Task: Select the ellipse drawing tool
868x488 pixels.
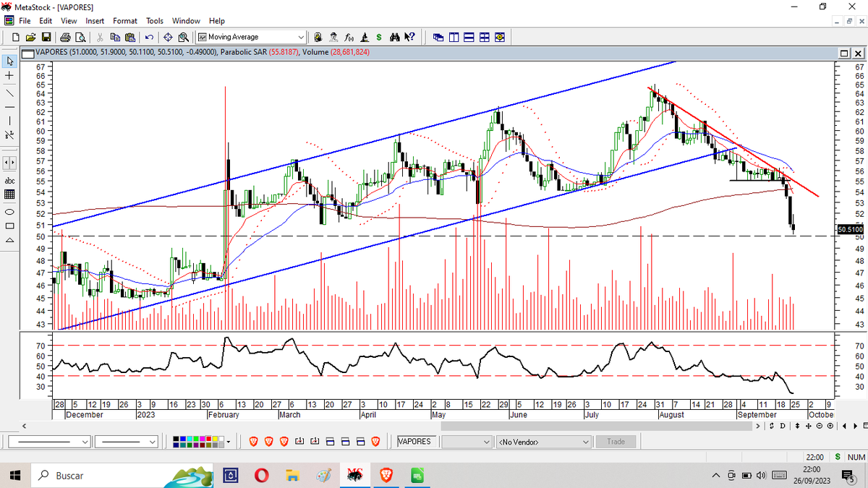Action: 9,213
